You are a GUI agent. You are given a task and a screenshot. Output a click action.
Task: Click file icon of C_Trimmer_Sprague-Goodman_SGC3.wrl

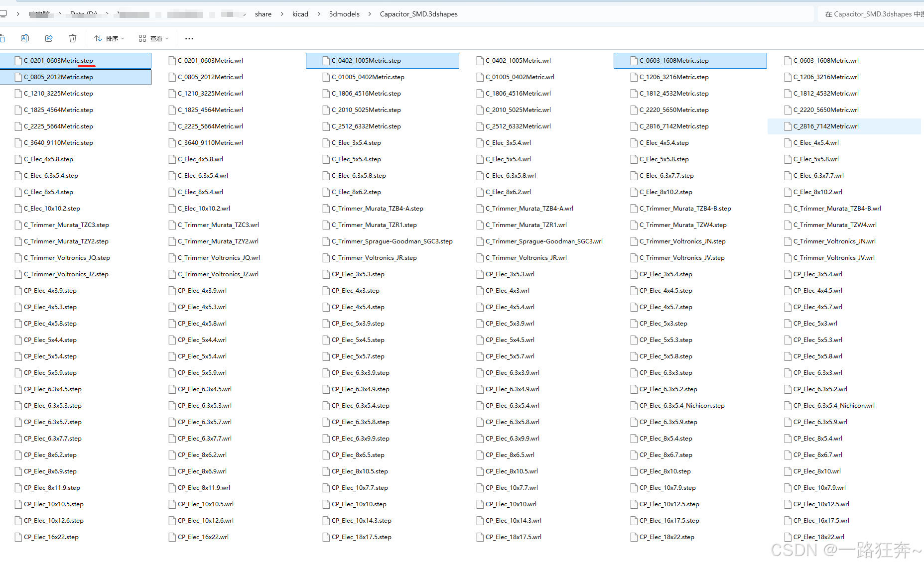click(x=480, y=241)
